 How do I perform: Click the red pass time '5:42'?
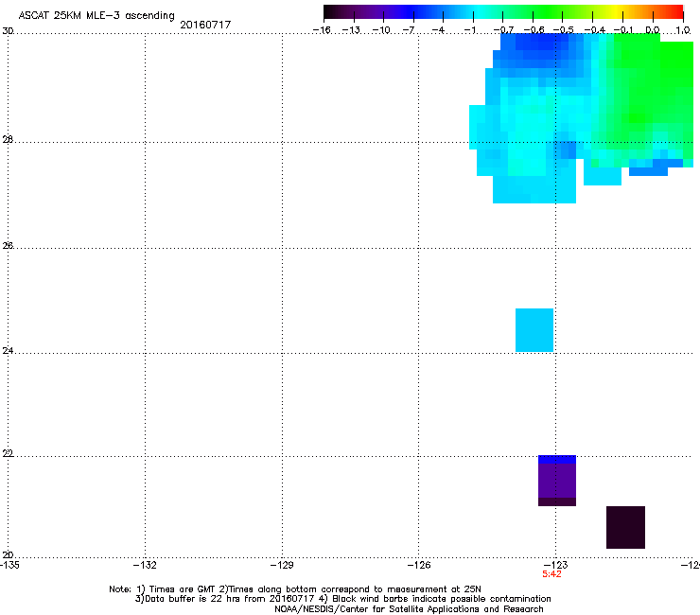coord(551,574)
